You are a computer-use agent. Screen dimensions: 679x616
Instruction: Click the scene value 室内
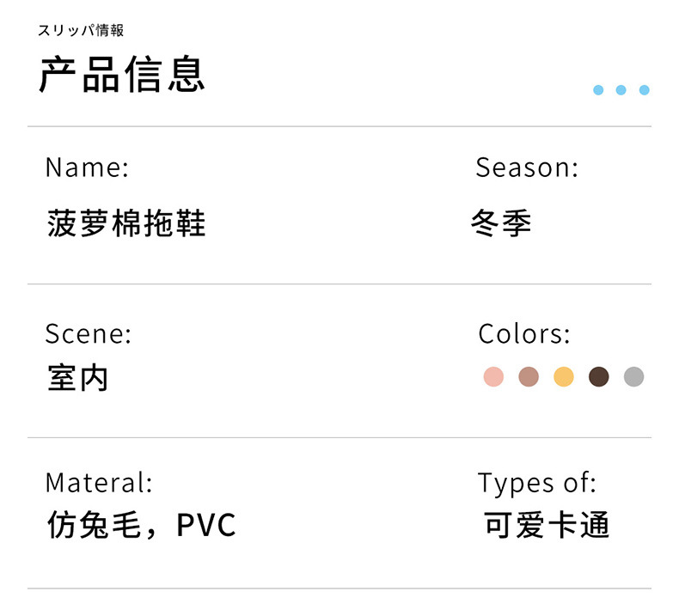78,378
